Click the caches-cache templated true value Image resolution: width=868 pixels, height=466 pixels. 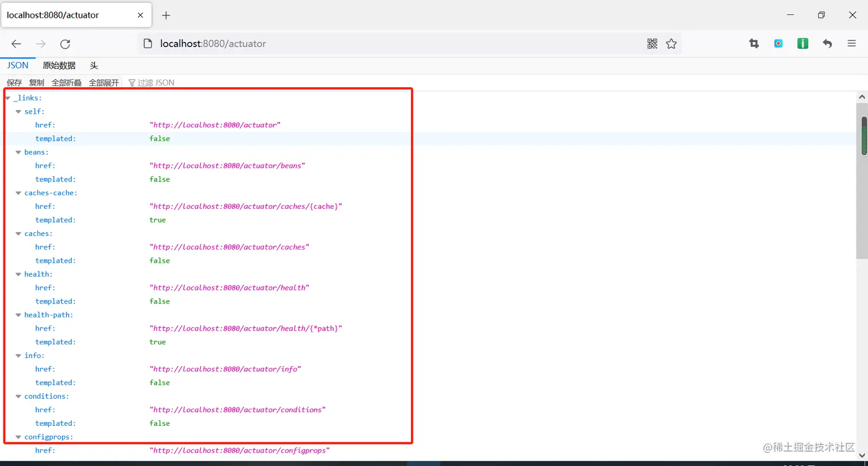pyautogui.click(x=157, y=220)
